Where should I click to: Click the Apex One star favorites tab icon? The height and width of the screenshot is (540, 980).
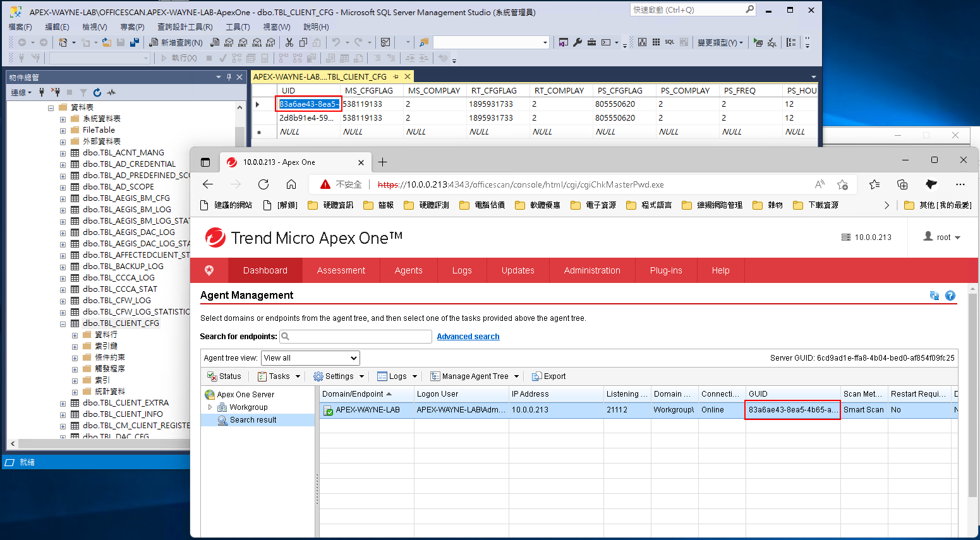pyautogui.click(x=209, y=270)
